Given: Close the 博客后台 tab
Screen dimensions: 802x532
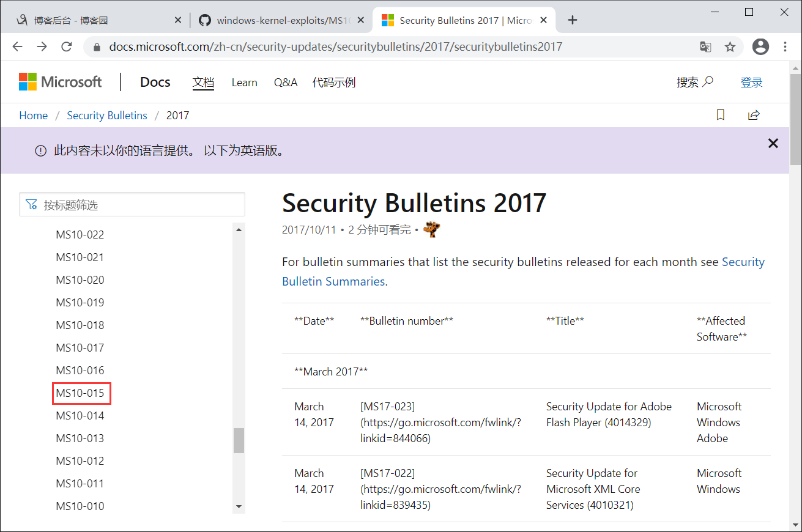Looking at the screenshot, I should [178, 20].
